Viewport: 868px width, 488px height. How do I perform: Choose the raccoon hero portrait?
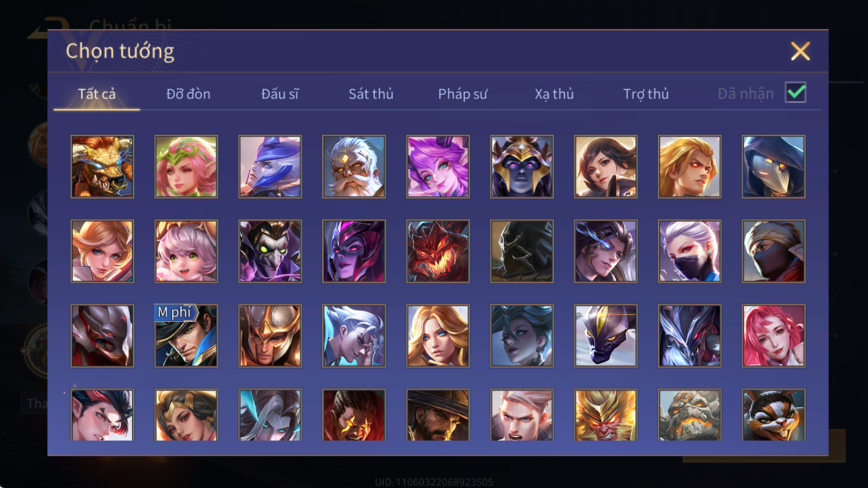pyautogui.click(x=773, y=415)
